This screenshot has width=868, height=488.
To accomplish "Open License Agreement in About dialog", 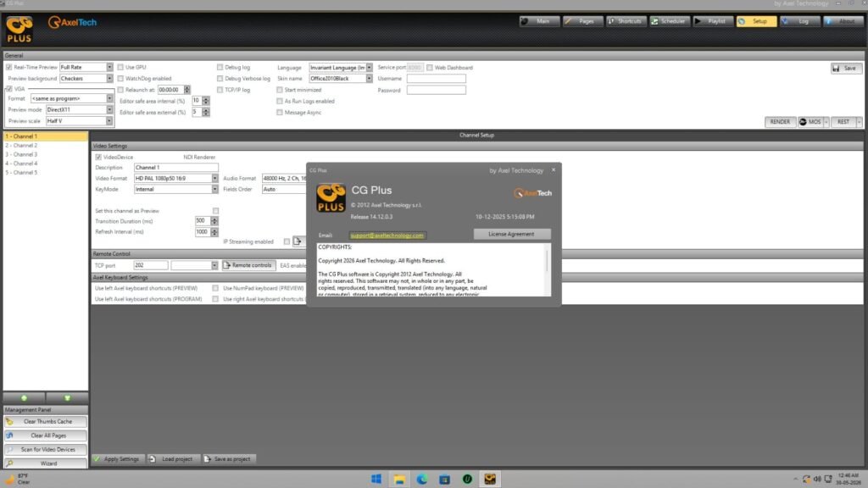I will pos(511,234).
